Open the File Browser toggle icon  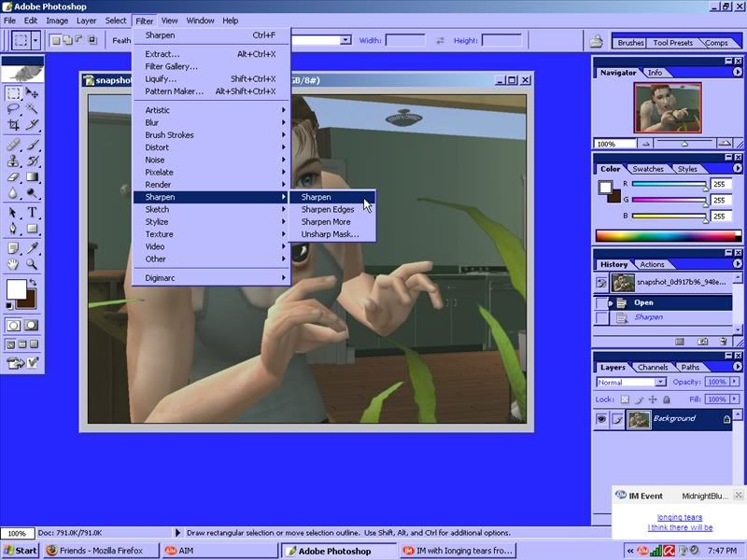click(x=596, y=41)
